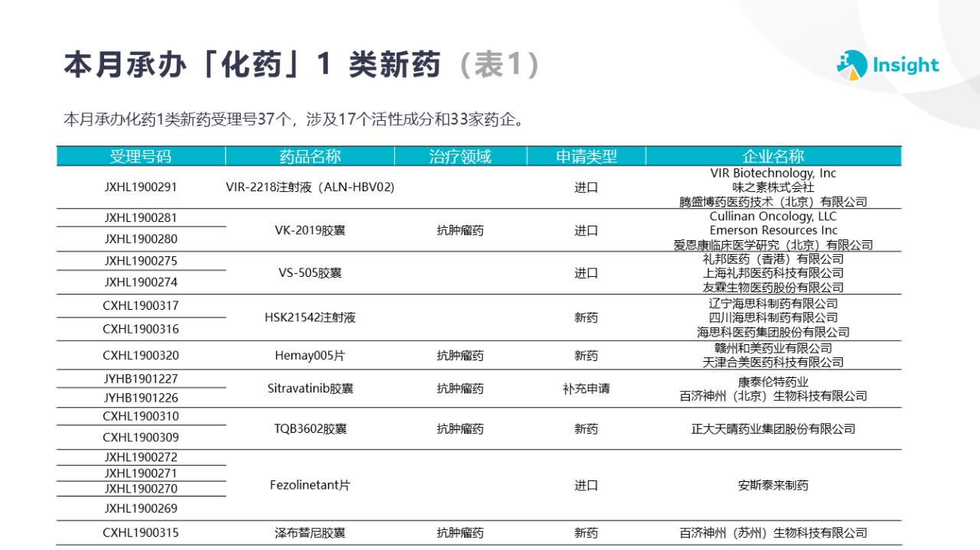Click drug name Fezolinetant片

[x=310, y=486]
